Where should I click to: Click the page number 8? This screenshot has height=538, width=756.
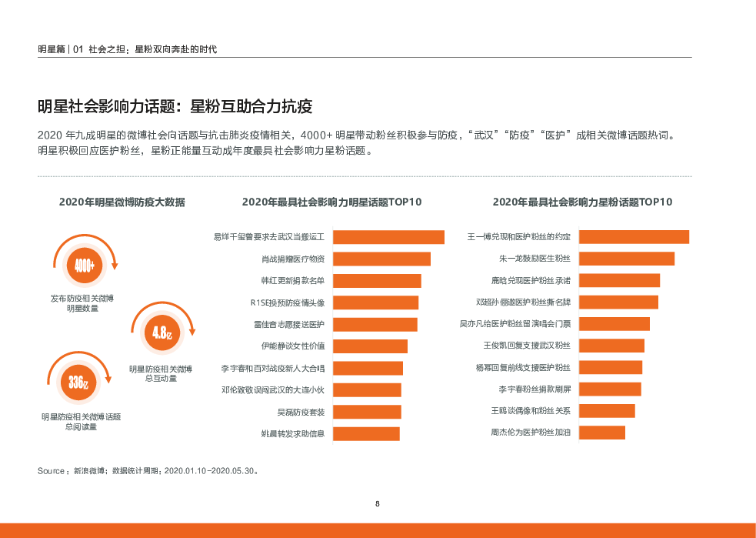tap(378, 504)
